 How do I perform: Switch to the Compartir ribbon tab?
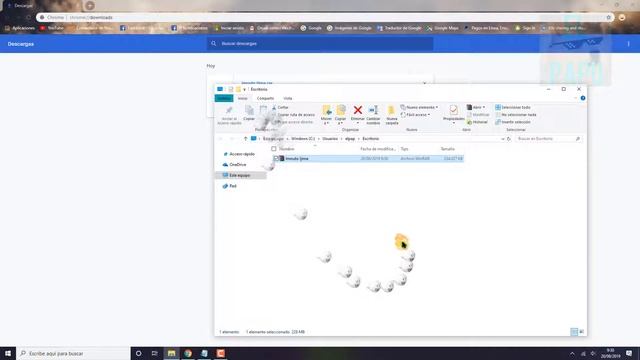tap(265, 98)
